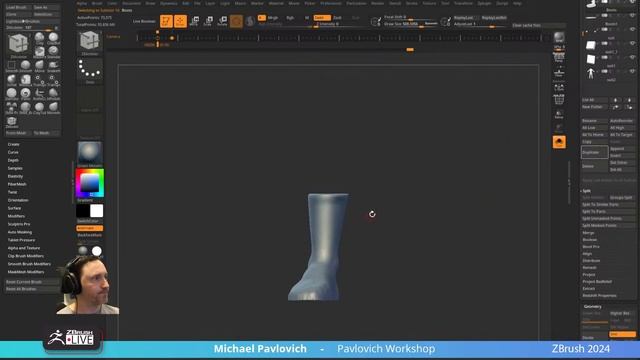Screen dimensions: 640x360
Task: Click the Append subtool button
Action: coord(622,149)
